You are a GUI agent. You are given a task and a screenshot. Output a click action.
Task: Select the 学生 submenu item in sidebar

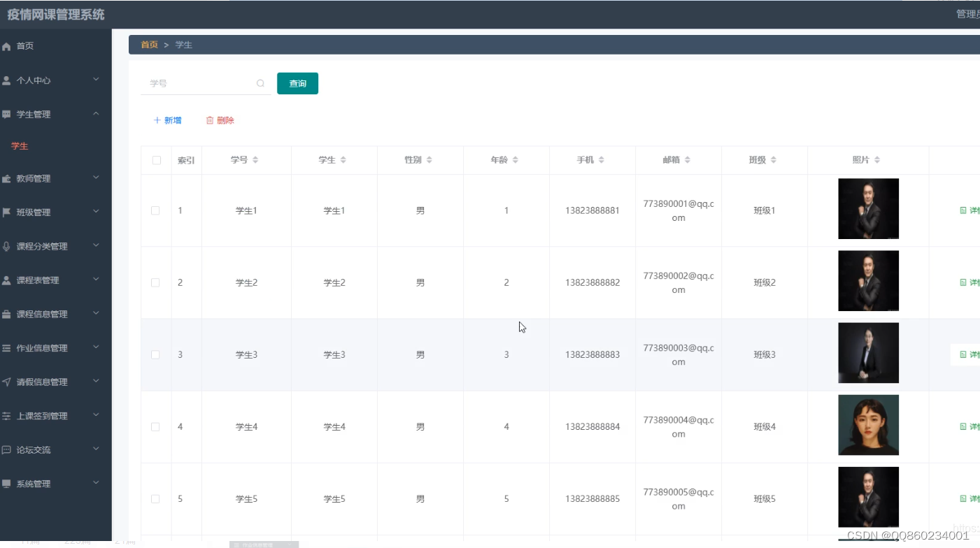pos(56,146)
